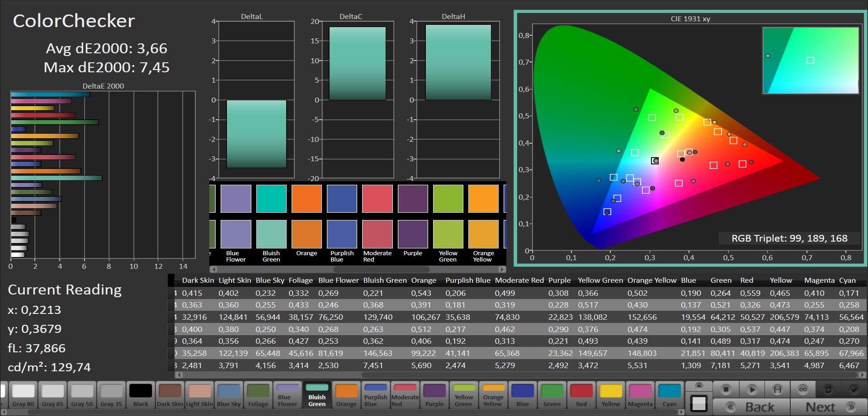Click left arrow of data table scrollbar

[x=179, y=374]
